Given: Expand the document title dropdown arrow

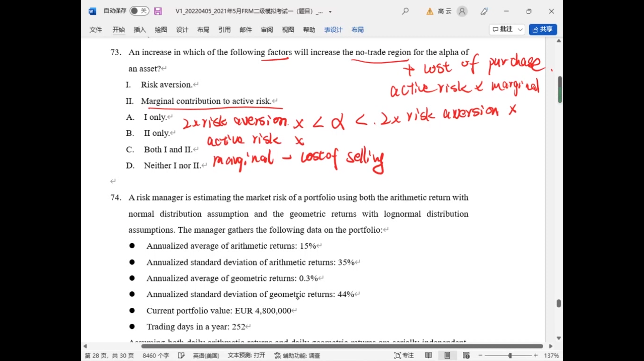Looking at the screenshot, I should point(330,12).
